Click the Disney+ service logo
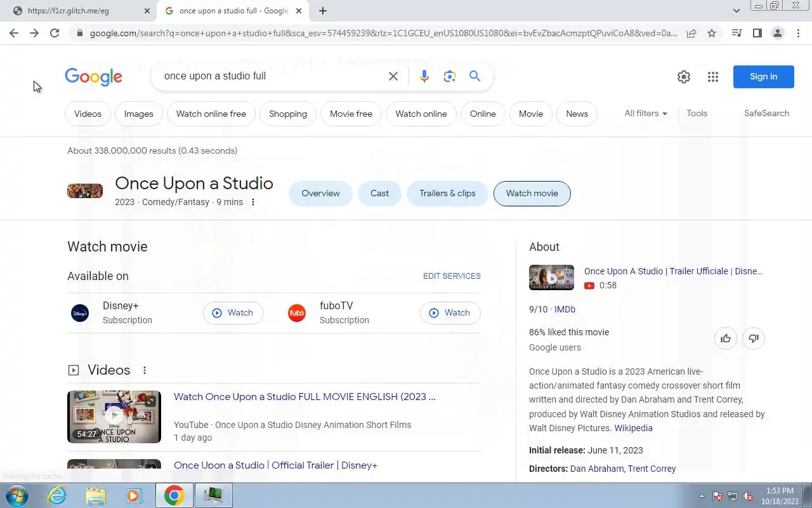Screen dimensions: 812x508 (x=80, y=313)
